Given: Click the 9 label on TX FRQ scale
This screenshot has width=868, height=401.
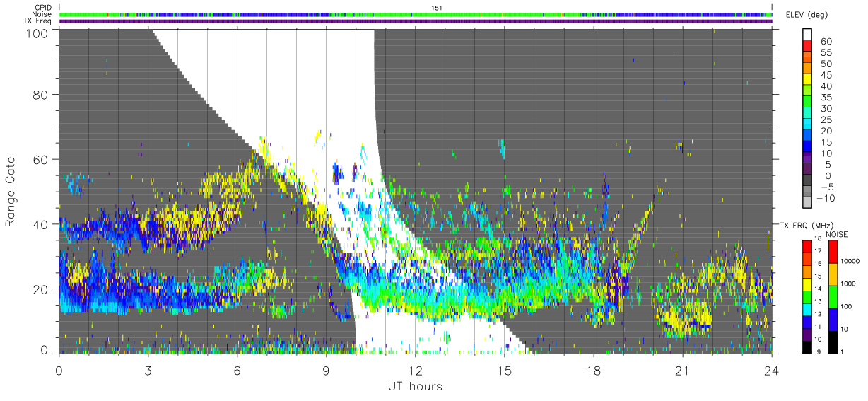Looking at the screenshot, I should pos(819,351).
